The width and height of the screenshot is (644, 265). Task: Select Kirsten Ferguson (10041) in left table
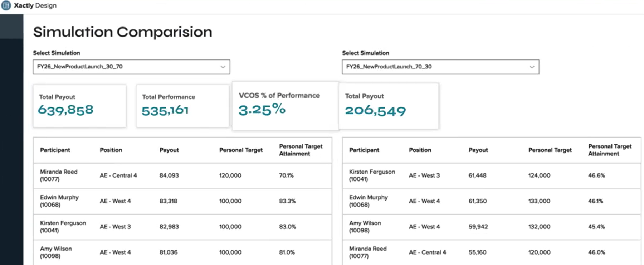coord(63,227)
